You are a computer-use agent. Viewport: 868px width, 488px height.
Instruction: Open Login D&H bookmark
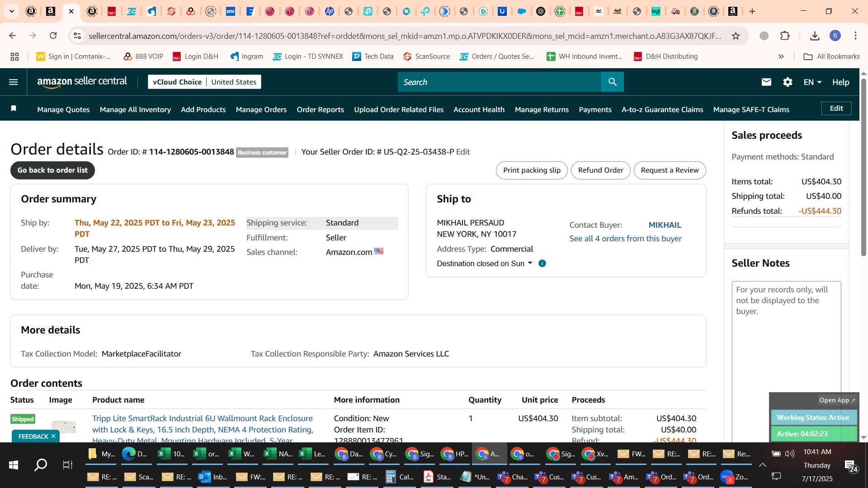point(195,56)
